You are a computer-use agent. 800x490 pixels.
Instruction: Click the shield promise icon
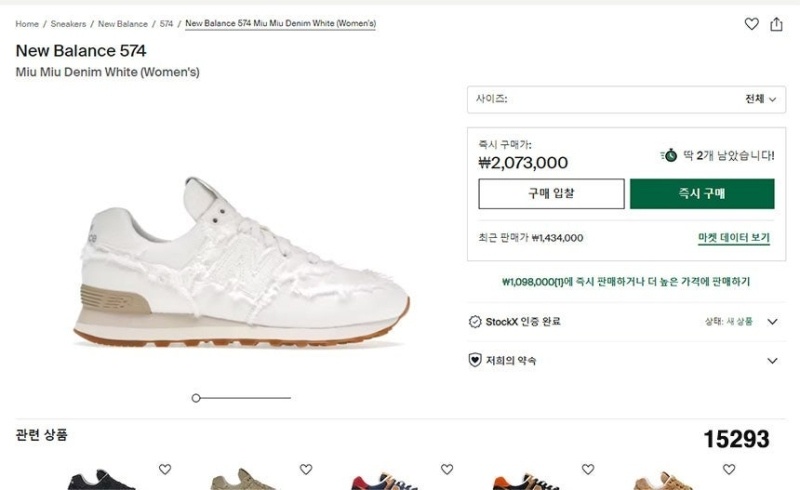coord(475,360)
